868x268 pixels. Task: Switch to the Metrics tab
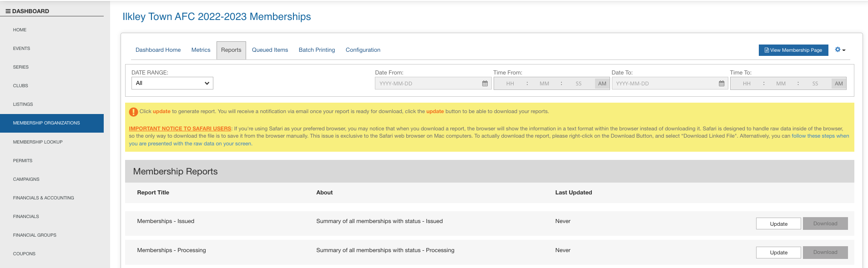point(201,50)
